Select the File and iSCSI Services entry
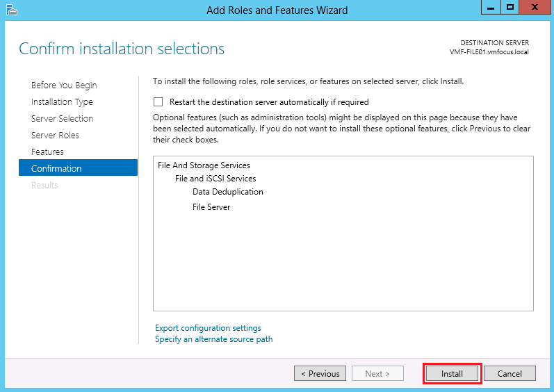Viewport: 554px width, 392px height. click(x=215, y=179)
